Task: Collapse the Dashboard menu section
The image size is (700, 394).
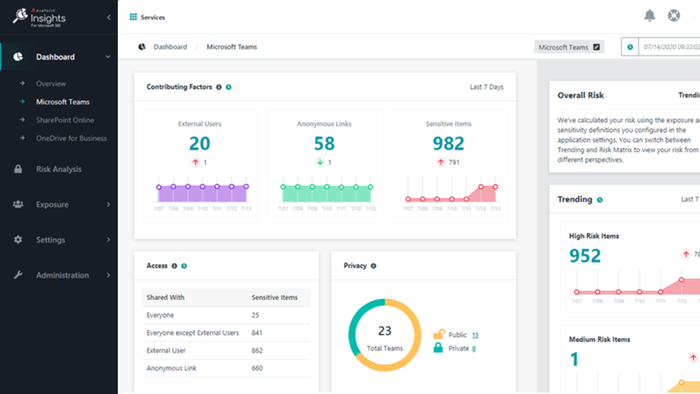Action: (x=108, y=57)
